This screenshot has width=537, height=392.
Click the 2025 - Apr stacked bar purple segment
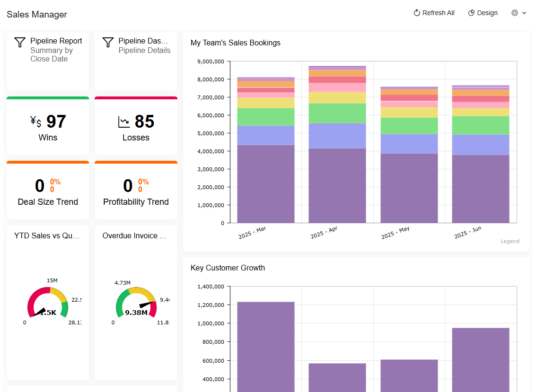337,185
